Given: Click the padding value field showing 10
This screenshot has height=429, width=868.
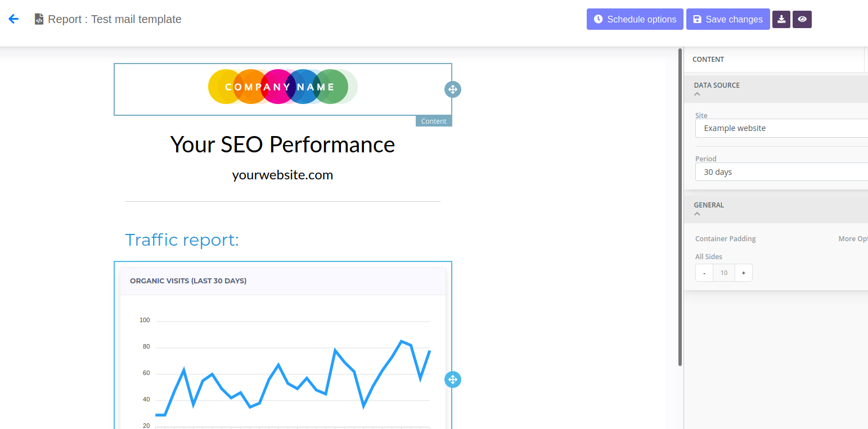Looking at the screenshot, I should [724, 273].
